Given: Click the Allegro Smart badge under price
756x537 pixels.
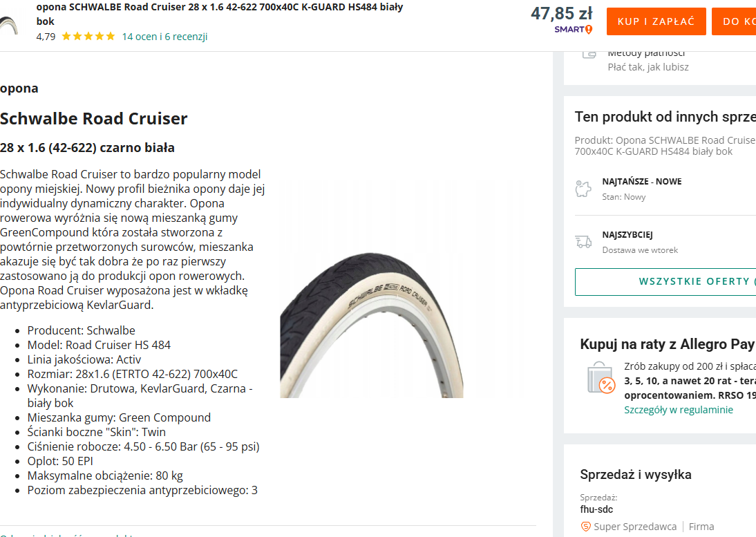Looking at the screenshot, I should pos(573,29).
